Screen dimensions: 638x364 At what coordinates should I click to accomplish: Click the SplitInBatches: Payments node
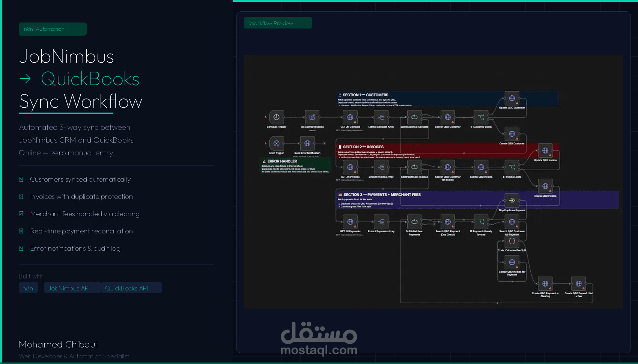tap(414, 222)
